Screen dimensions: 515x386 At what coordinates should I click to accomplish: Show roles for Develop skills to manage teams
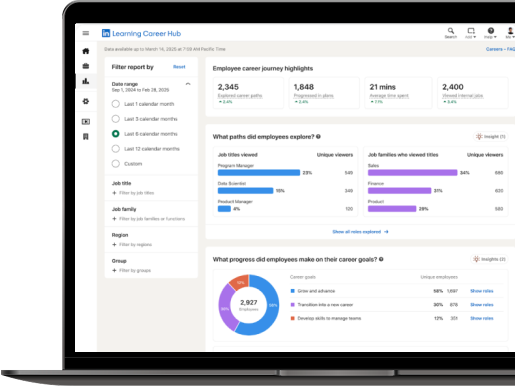[481, 318]
